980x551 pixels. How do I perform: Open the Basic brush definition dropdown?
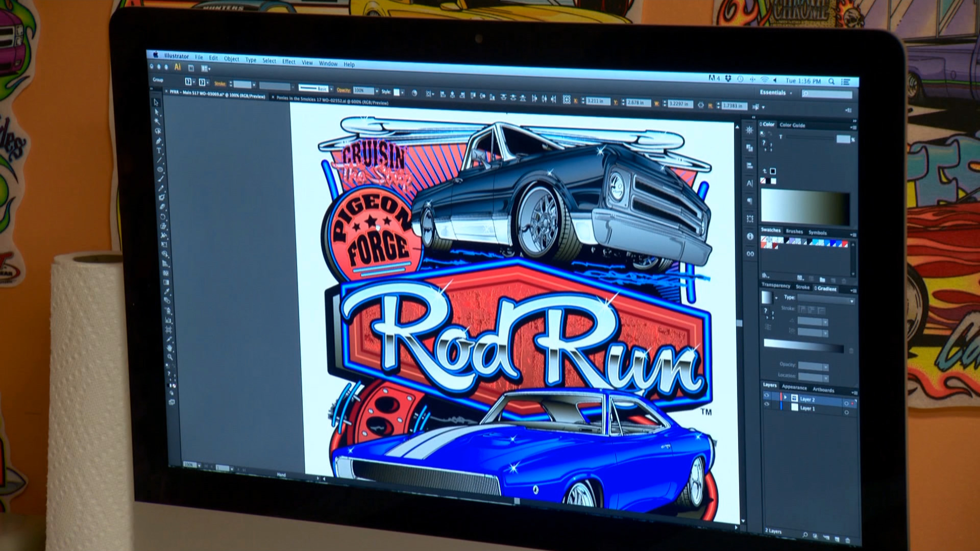pyautogui.click(x=331, y=89)
